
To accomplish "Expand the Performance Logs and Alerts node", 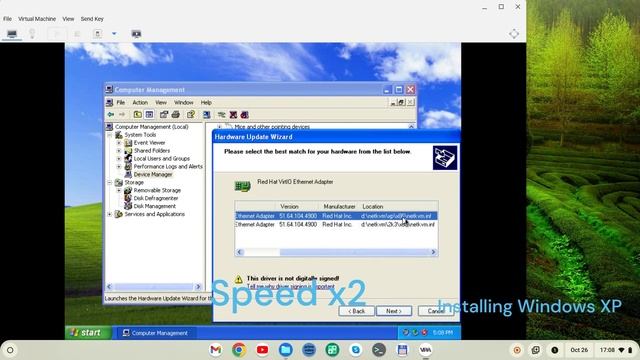I will click(x=119, y=167).
